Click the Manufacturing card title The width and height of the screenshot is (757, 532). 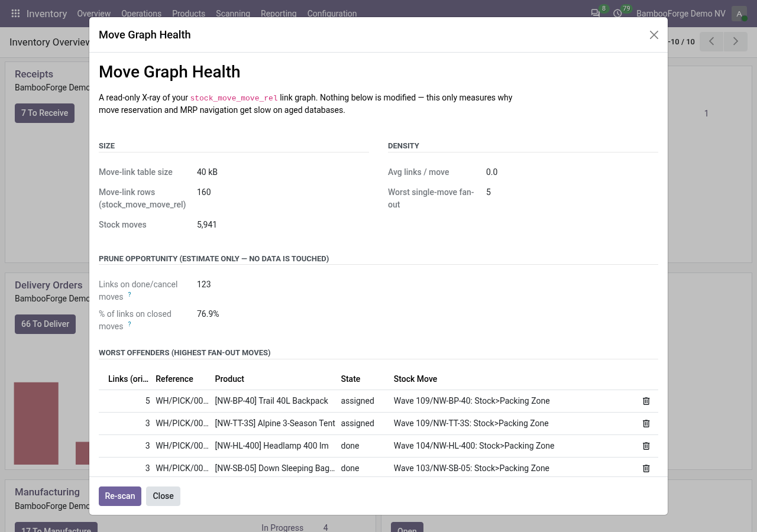pos(47,492)
